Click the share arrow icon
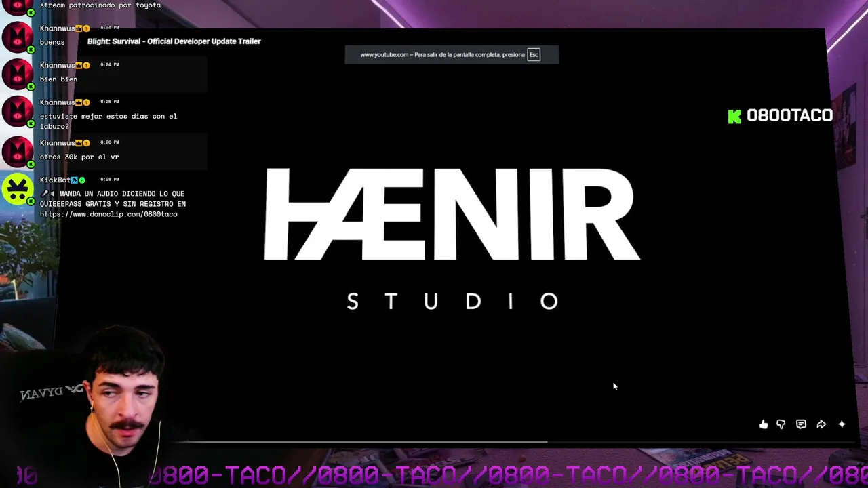The width and height of the screenshot is (868, 488). tap(821, 424)
